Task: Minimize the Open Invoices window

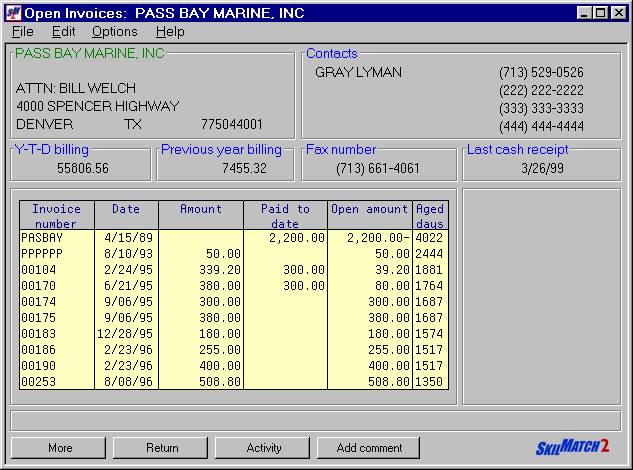Action: (584, 13)
